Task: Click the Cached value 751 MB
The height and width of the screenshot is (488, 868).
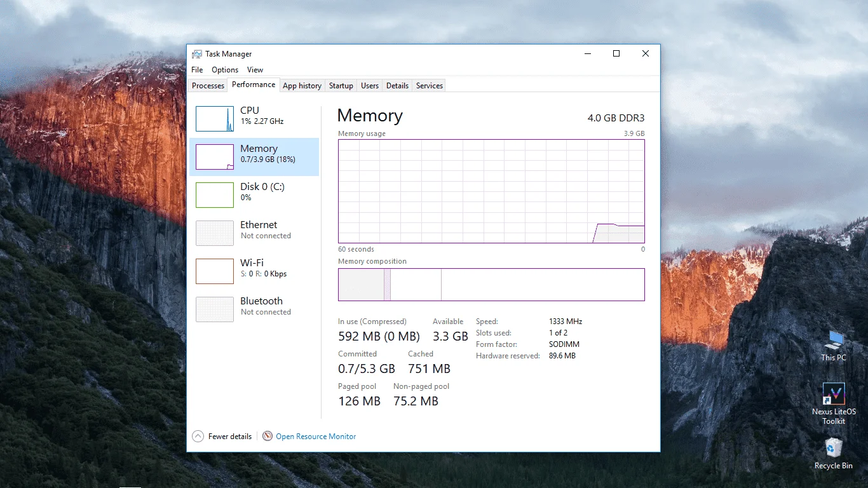Action: coord(429,369)
